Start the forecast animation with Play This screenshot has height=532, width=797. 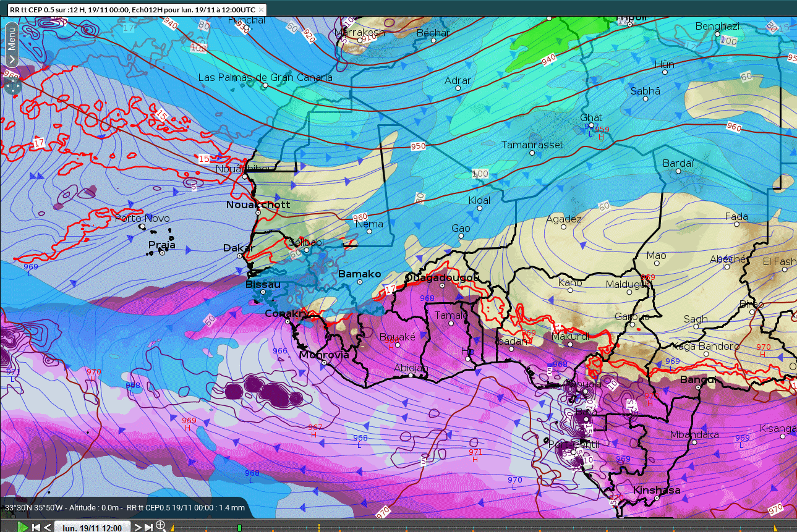(22, 526)
